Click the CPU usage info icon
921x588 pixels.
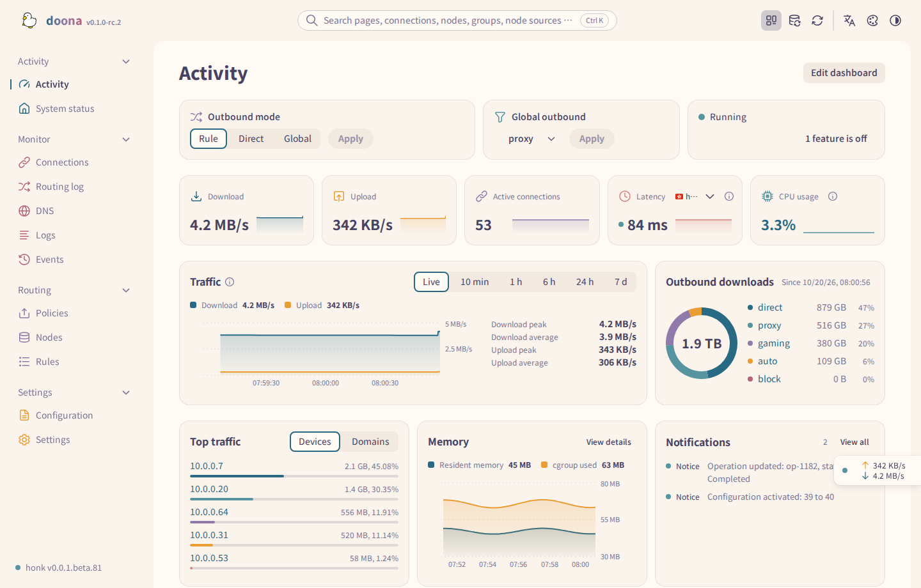[833, 196]
